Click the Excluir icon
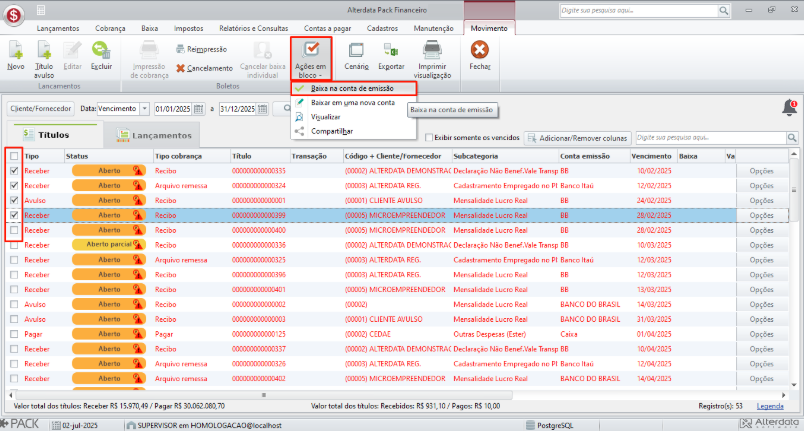The width and height of the screenshot is (804, 431). pyautogui.click(x=101, y=50)
